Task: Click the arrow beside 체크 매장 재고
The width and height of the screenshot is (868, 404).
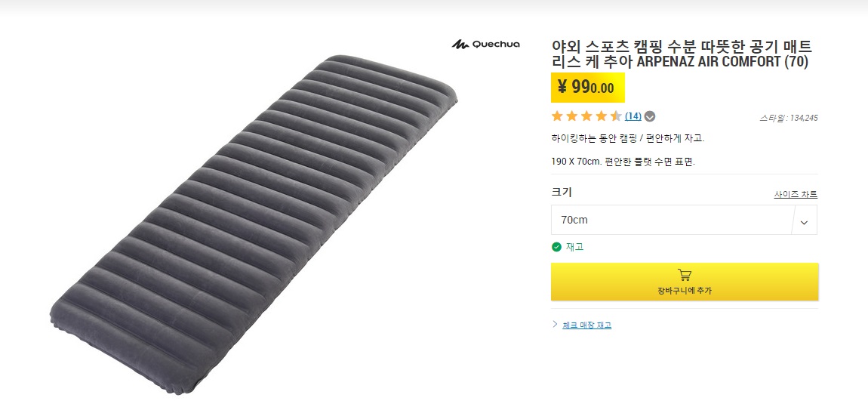Action: pyautogui.click(x=556, y=325)
